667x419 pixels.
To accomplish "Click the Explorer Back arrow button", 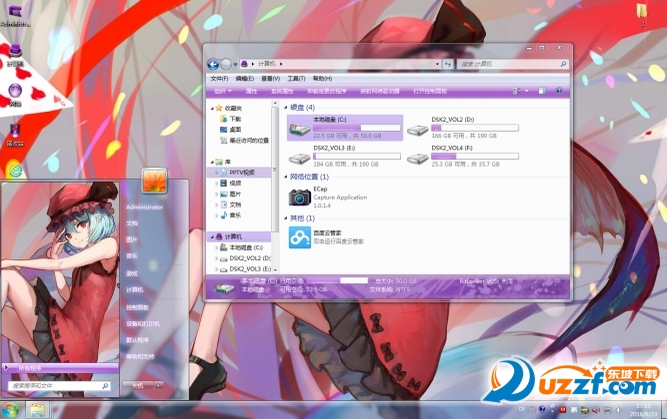I will tap(213, 64).
